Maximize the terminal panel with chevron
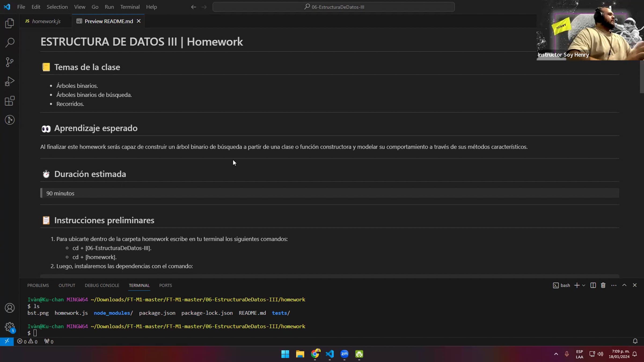The height and width of the screenshot is (362, 644). pos(624,285)
